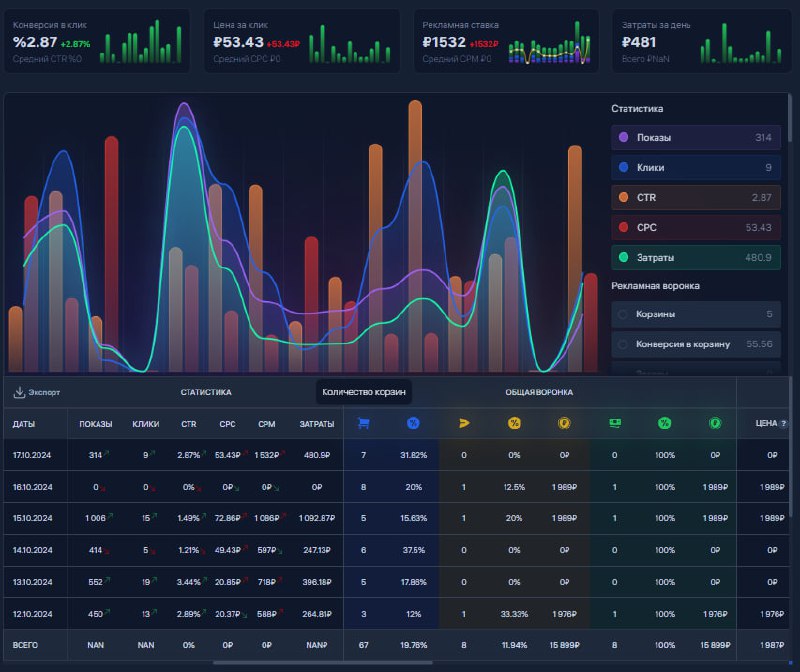The height and width of the screenshot is (672, 800).
Task: Toggle the Показы series in the legend
Action: 696,137
